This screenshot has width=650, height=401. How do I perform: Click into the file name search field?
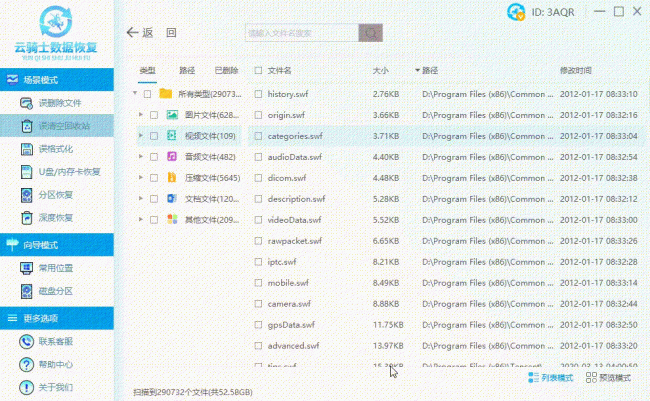[302, 33]
